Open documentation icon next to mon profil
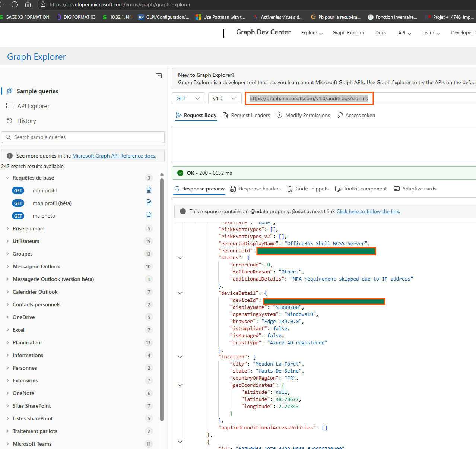This screenshot has width=476, height=449. tap(149, 190)
